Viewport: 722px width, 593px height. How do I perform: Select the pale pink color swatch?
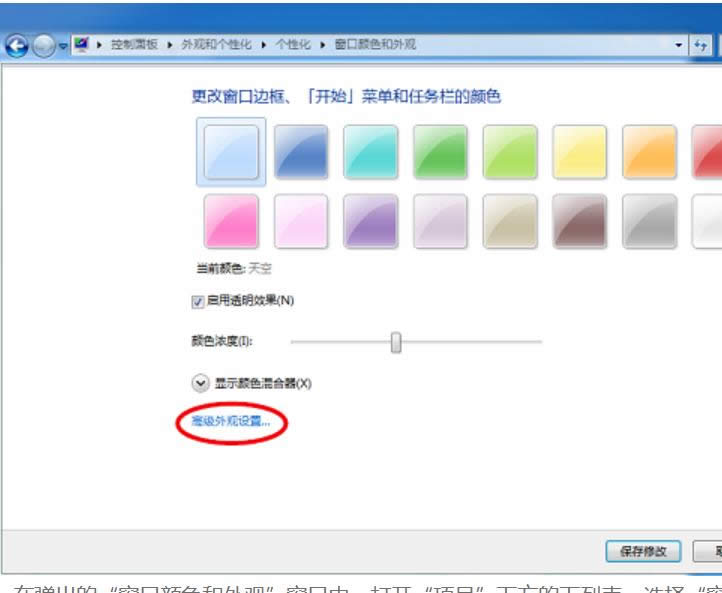tap(301, 221)
